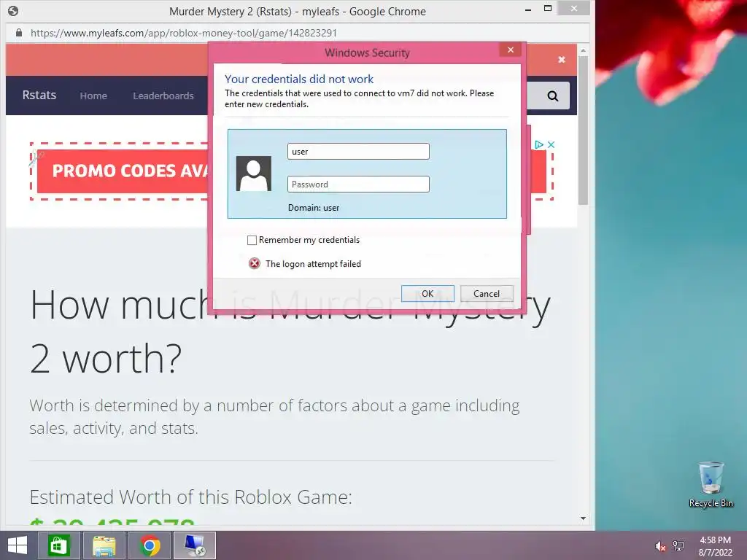Click the scissors icon on promo banner
Screen dimensions: 747x560
tap(36, 157)
